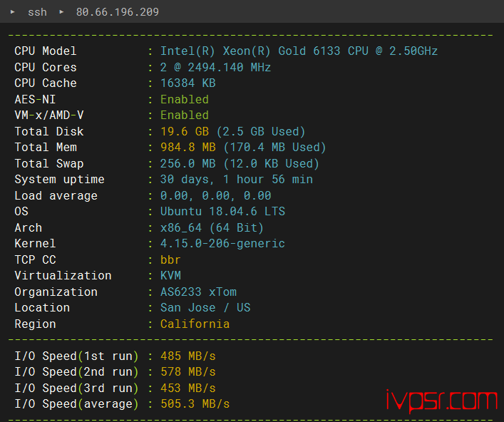Image resolution: width=504 pixels, height=422 pixels.
Task: Click the Organization AS6233 xTom text
Action: click(x=198, y=292)
